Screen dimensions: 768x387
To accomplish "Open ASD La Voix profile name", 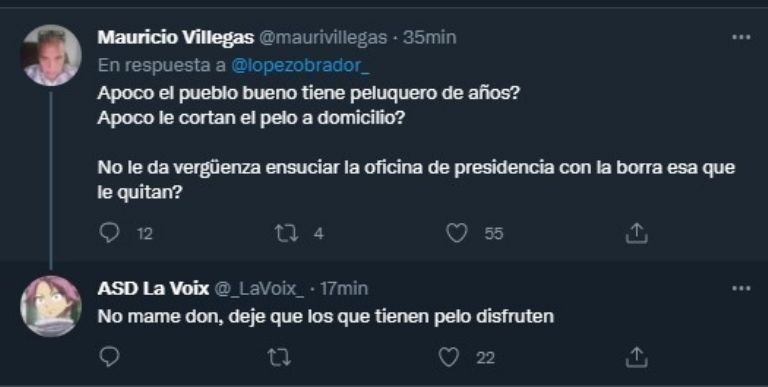I will coord(153,289).
